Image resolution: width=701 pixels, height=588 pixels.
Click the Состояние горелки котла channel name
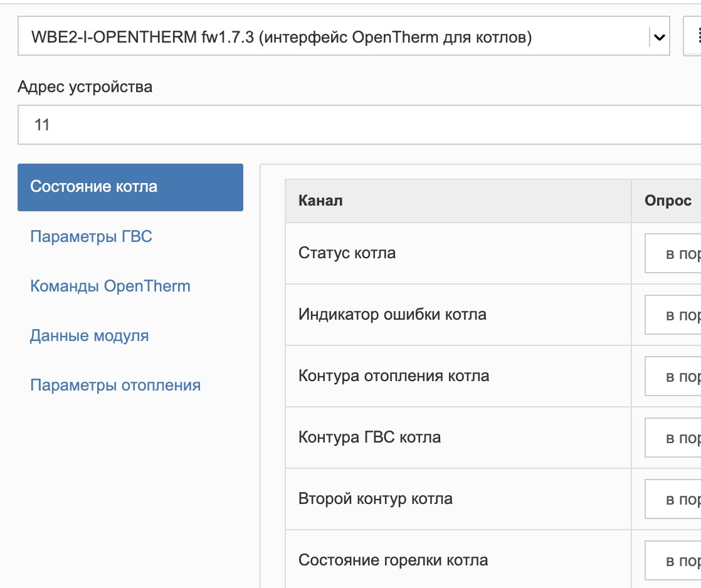(x=393, y=560)
